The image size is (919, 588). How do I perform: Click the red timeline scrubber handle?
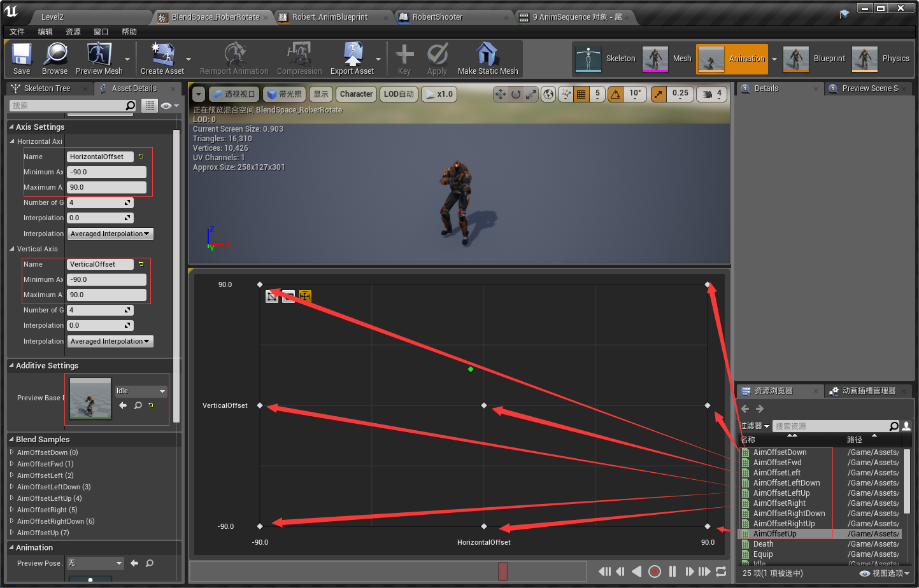pyautogui.click(x=502, y=571)
